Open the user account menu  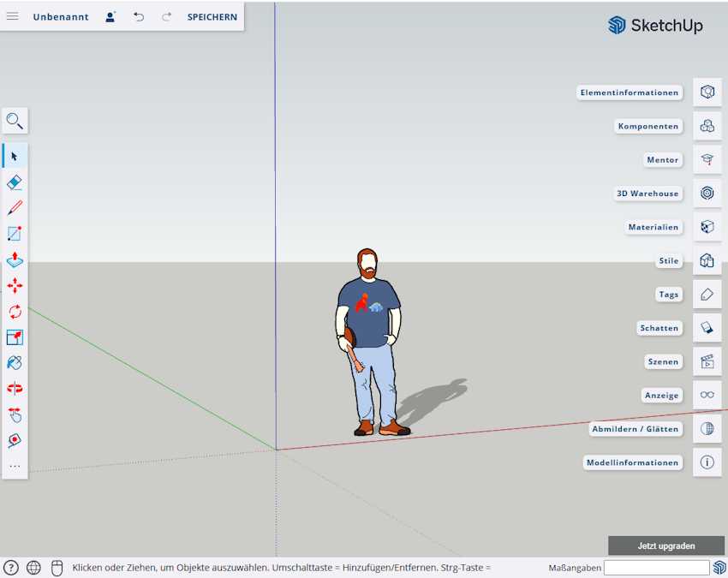pyautogui.click(x=110, y=16)
